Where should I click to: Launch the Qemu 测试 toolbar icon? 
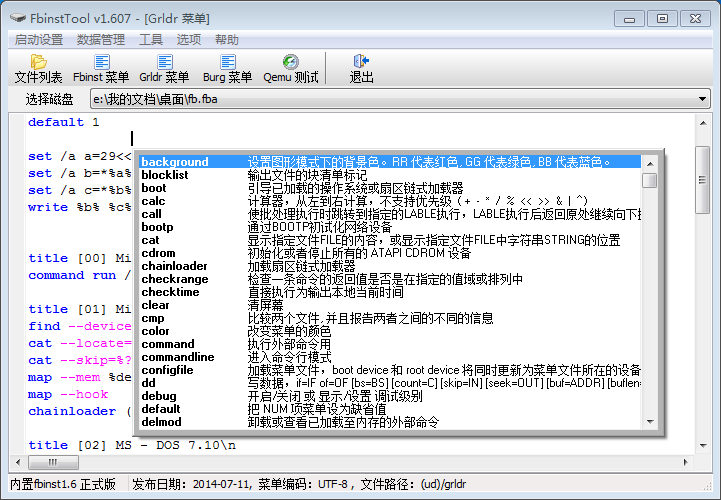coord(291,69)
